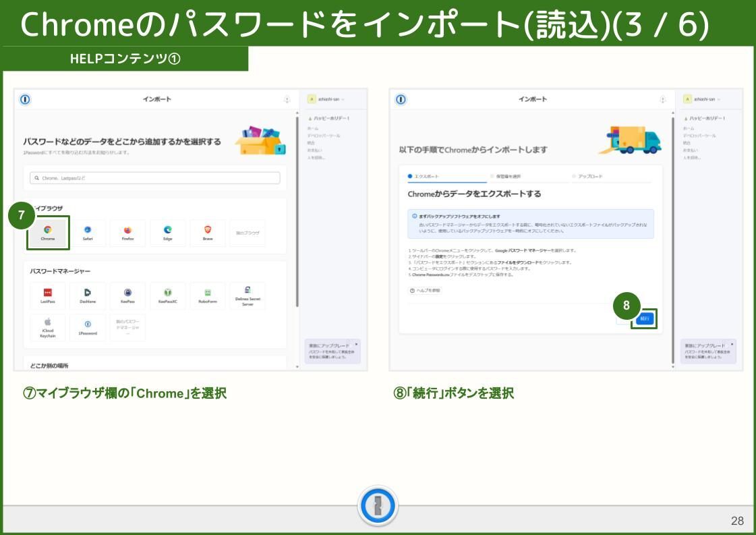The image size is (756, 535).
Task: Open ホーム in the Chrome export screen sidebar
Action: coord(689,129)
